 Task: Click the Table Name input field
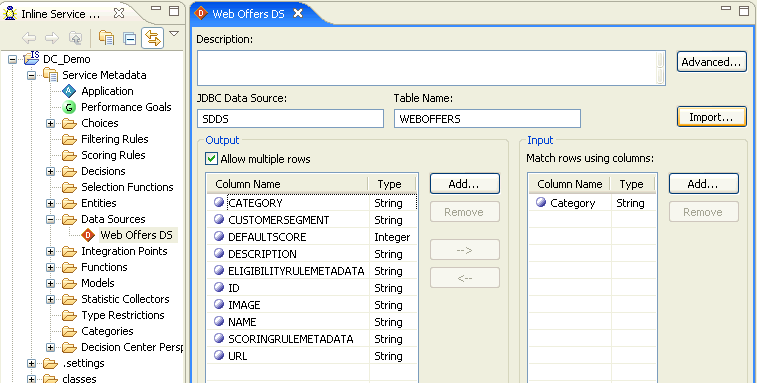(487, 119)
